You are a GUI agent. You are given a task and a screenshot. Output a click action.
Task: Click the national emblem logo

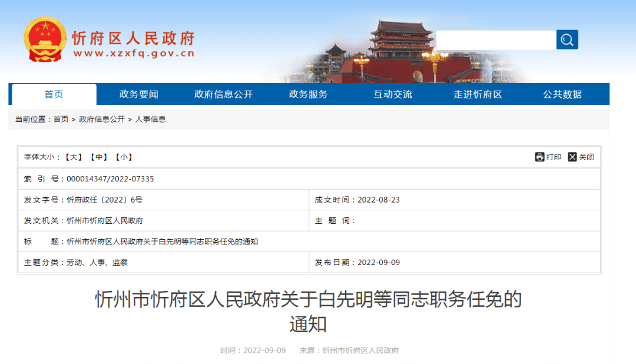pyautogui.click(x=45, y=39)
